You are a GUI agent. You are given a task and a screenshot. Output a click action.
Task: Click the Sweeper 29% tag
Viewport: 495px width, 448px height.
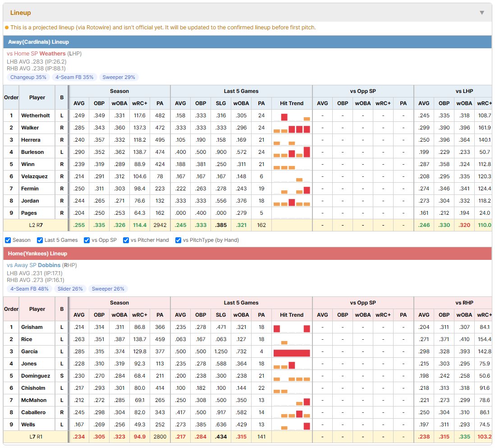coord(119,78)
